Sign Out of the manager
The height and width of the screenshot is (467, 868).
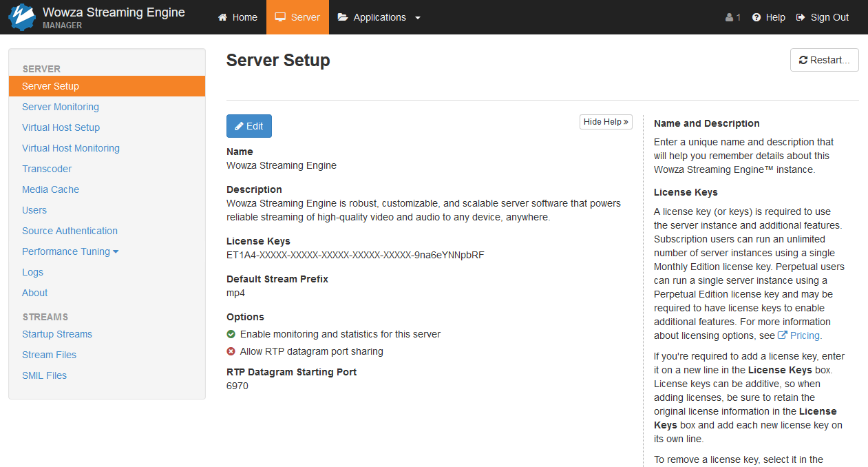(x=823, y=17)
